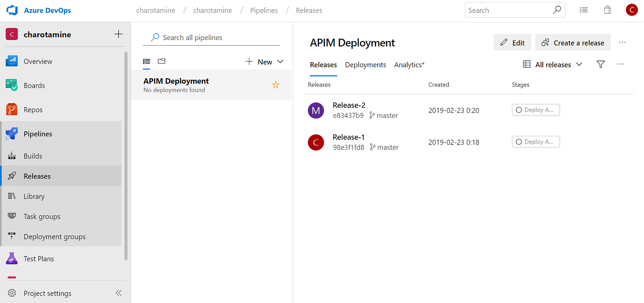The width and height of the screenshot is (644, 303).
Task: Open the Azure DevOps home logo
Action: 12,10
